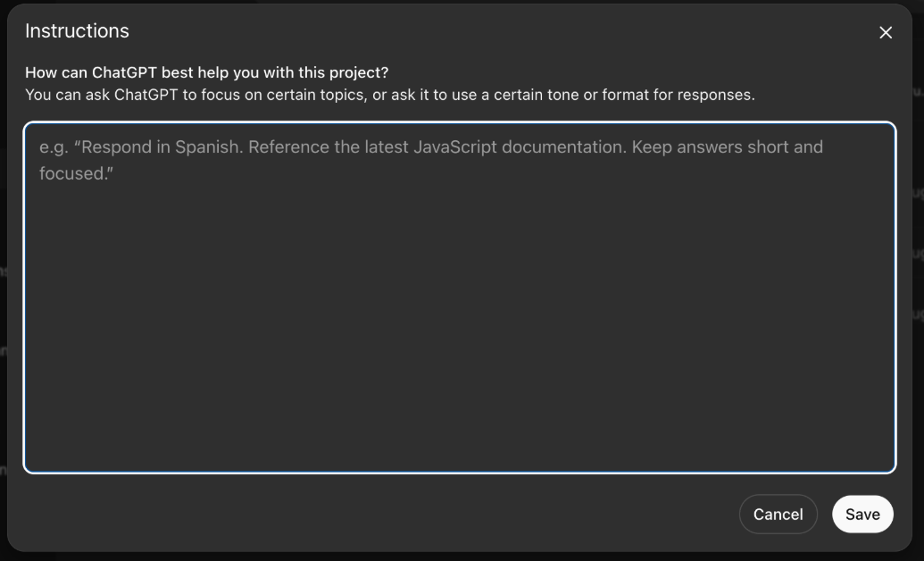Cancel editing the instructions
This screenshot has width=924, height=561.
(778, 514)
